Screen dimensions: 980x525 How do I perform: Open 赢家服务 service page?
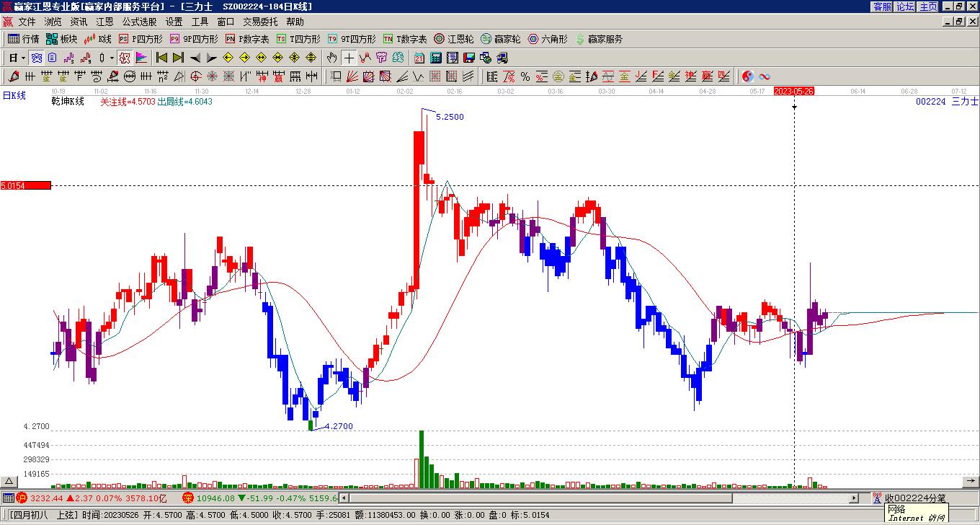(599, 39)
